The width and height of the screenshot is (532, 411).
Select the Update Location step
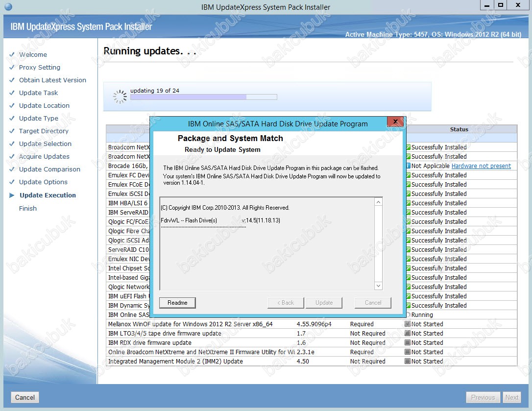click(x=44, y=105)
